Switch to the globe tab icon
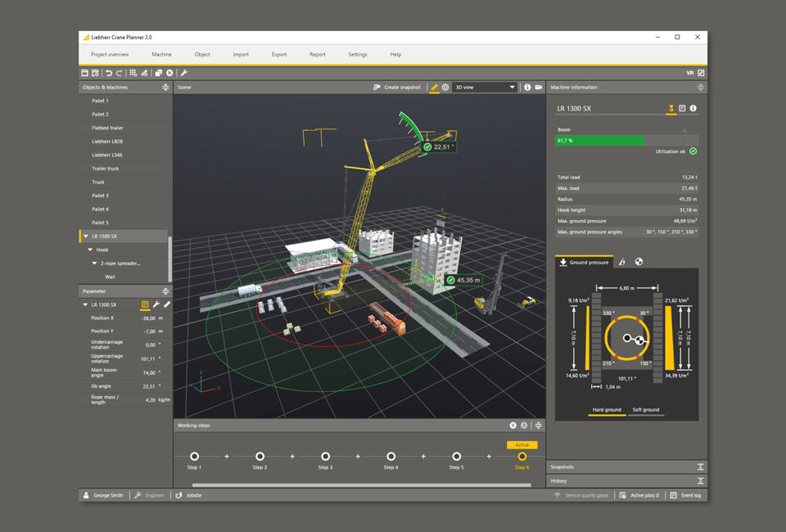 tap(639, 262)
